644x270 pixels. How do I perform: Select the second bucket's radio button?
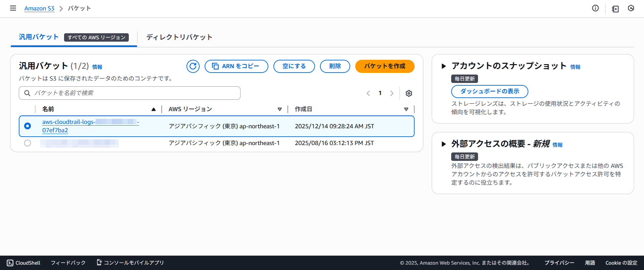pyautogui.click(x=28, y=143)
